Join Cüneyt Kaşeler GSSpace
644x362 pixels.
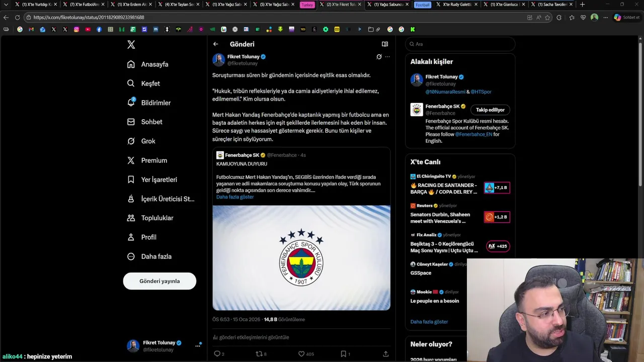tap(436, 269)
